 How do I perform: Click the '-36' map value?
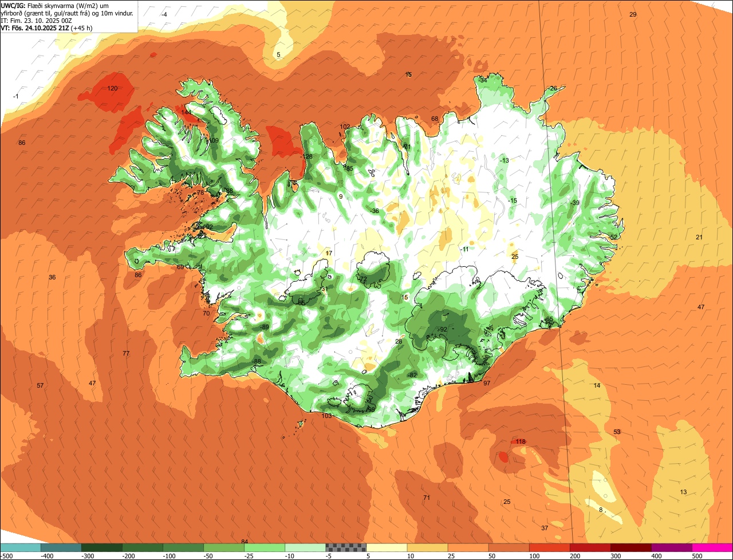pos(375,211)
